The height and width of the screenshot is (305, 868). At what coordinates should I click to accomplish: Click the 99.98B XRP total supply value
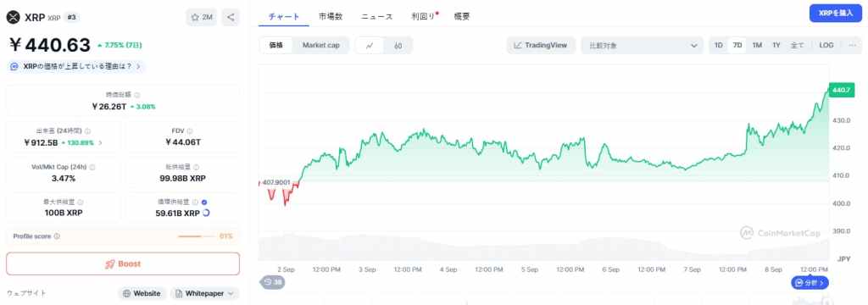(183, 178)
